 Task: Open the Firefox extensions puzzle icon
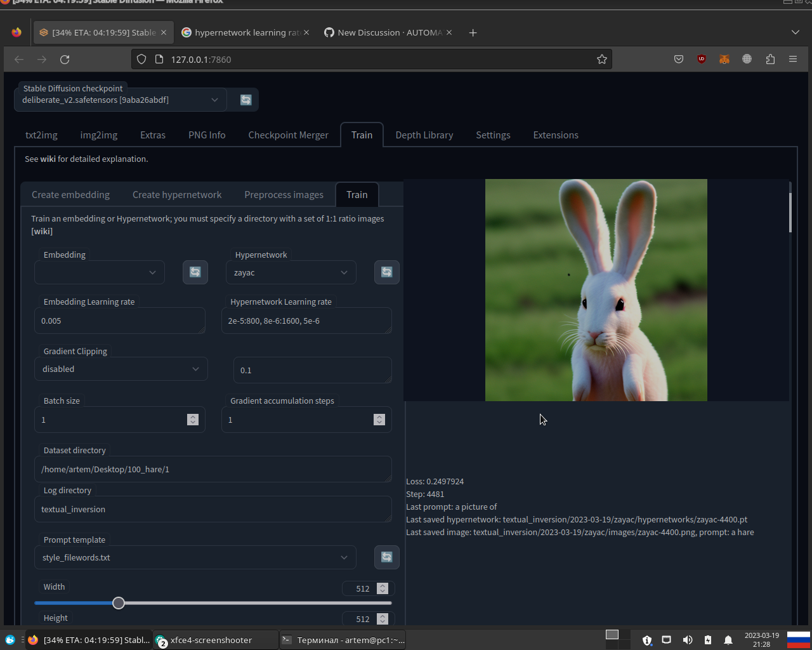[x=770, y=59]
